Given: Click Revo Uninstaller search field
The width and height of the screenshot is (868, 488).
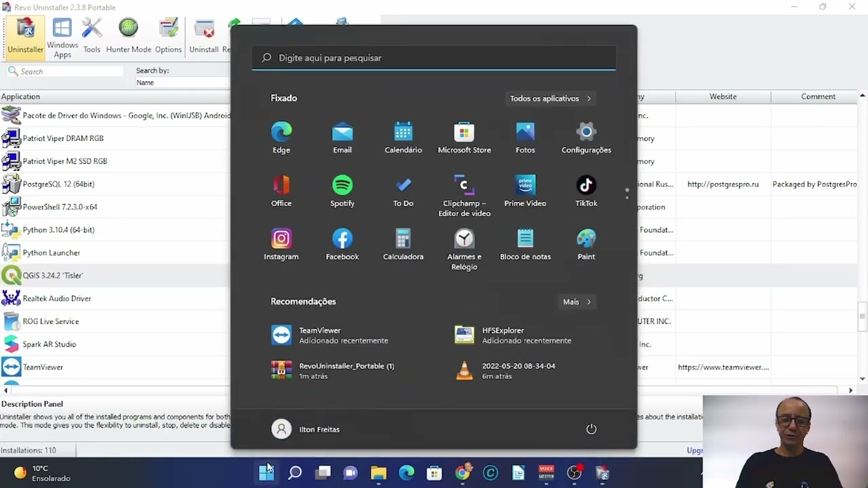Looking at the screenshot, I should [66, 71].
